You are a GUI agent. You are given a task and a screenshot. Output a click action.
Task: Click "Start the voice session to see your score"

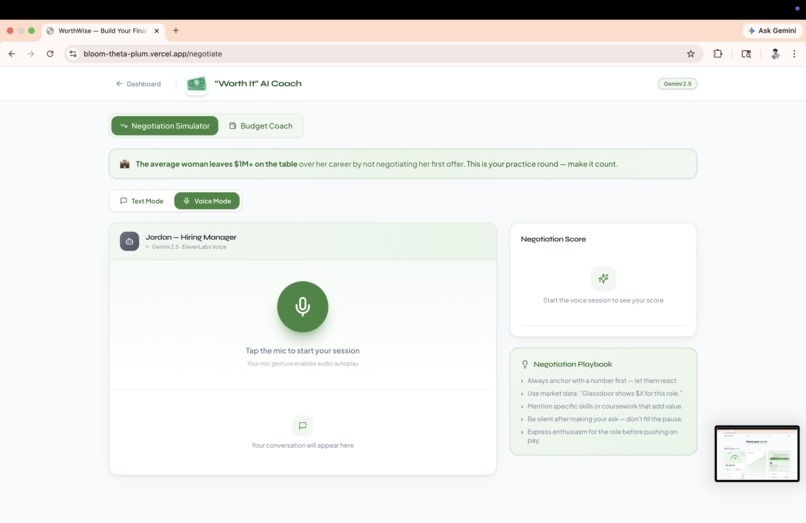[603, 300]
